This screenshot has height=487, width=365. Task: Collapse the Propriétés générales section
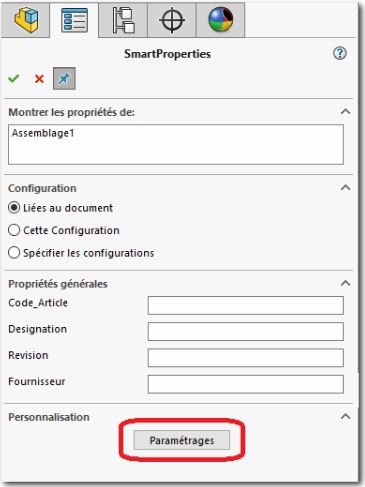pos(345,283)
